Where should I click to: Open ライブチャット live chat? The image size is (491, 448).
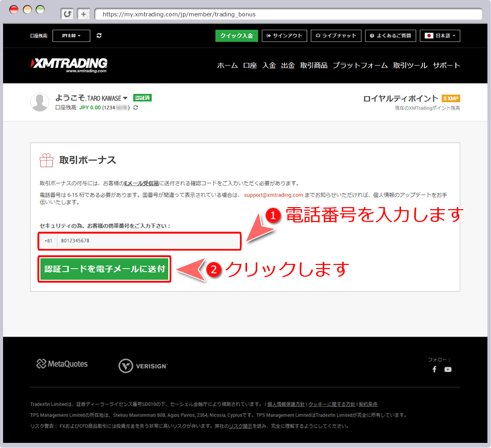tap(336, 36)
